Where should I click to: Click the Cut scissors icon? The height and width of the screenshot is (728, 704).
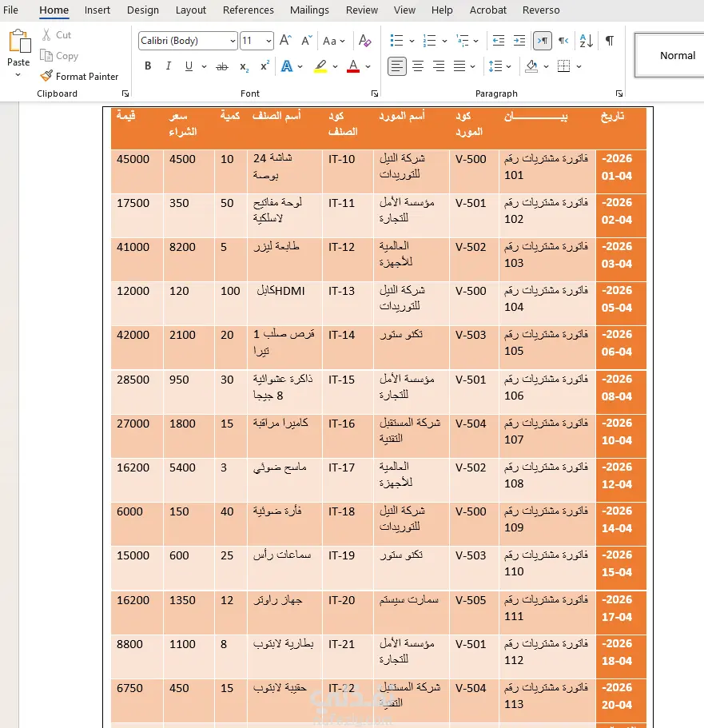(x=46, y=35)
